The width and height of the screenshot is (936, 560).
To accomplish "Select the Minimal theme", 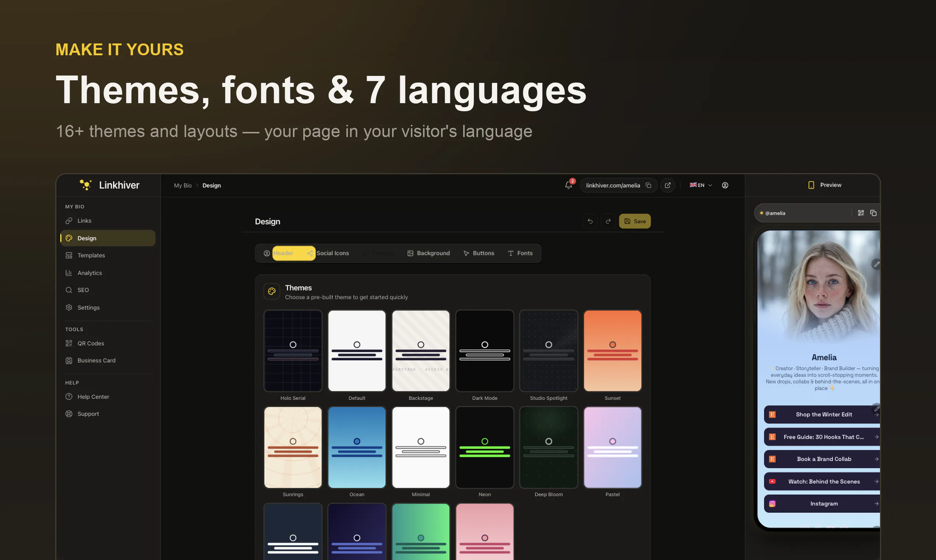I will click(x=421, y=448).
